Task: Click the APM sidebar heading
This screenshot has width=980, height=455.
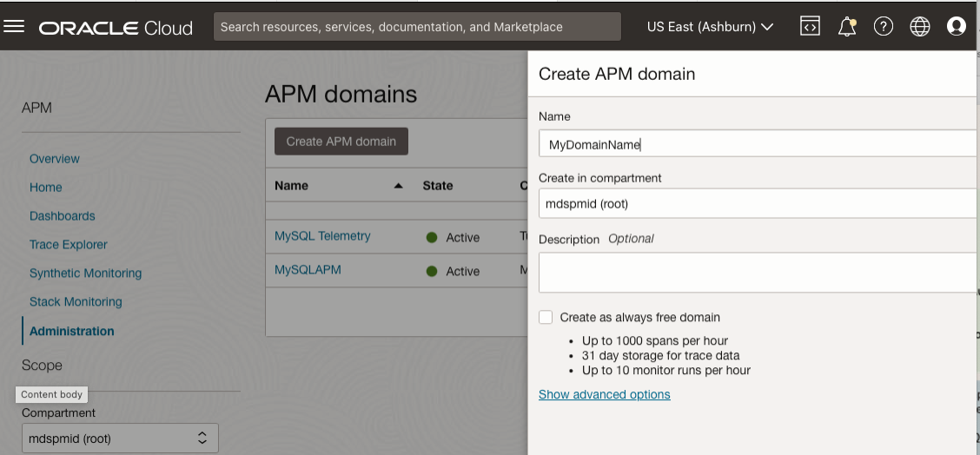Action: tap(36, 108)
